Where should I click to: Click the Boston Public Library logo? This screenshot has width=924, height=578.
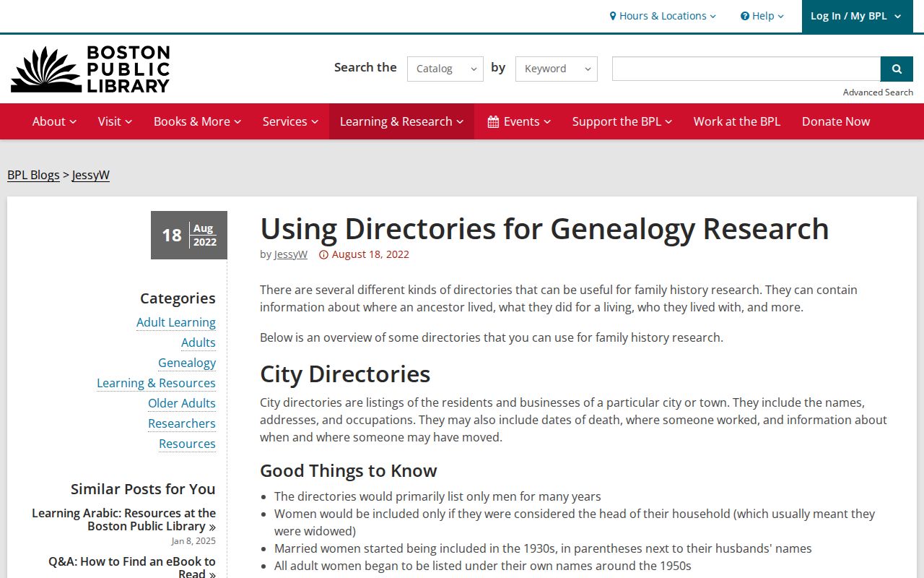90,69
